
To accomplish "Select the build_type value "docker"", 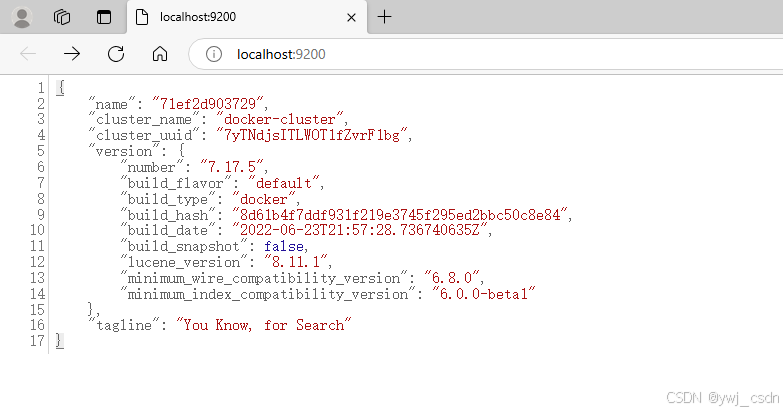I will [x=263, y=199].
